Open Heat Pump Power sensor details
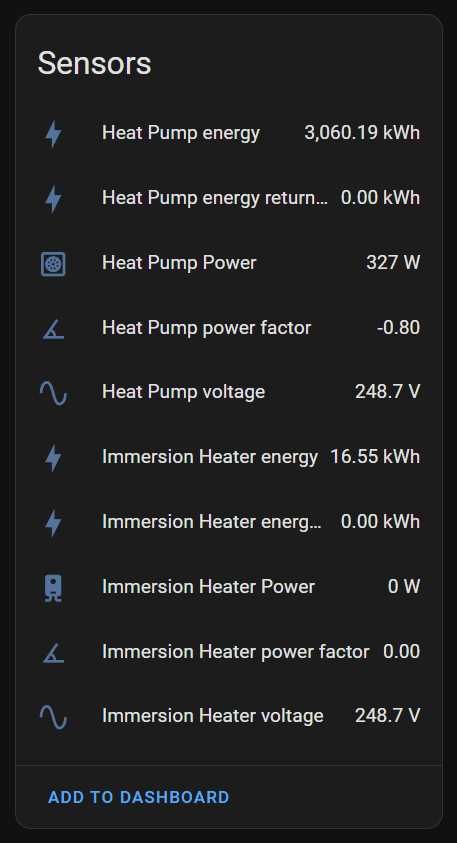457x843 pixels. point(229,263)
